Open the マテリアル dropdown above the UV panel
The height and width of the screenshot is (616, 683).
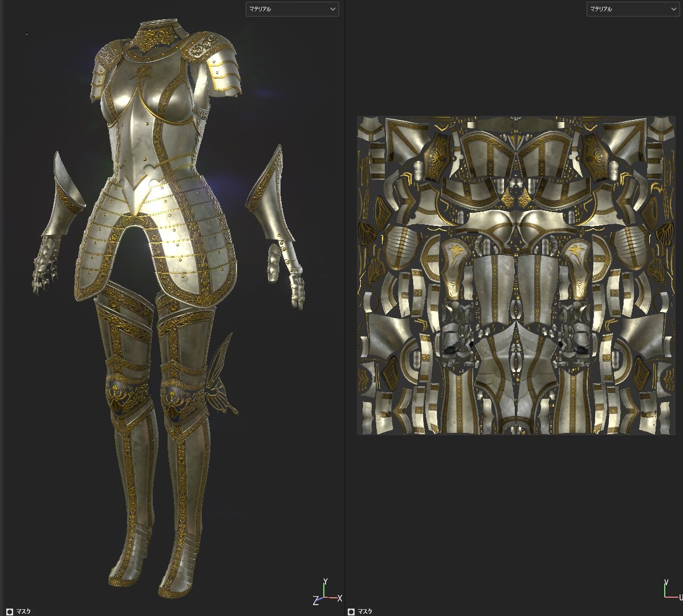click(633, 9)
